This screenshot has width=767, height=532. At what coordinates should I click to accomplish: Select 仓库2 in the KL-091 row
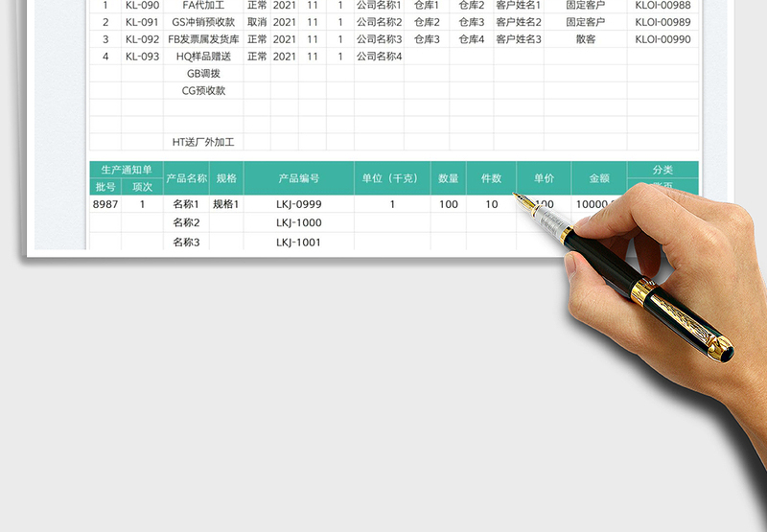coord(427,22)
